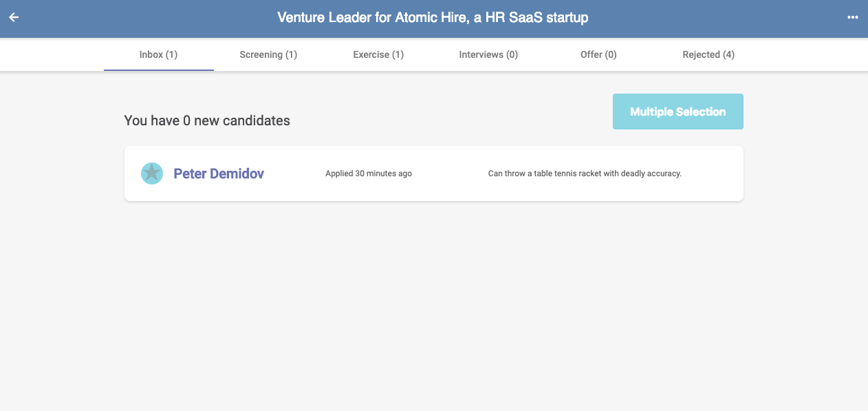
Task: Click the table tennis racket description text
Action: 585,173
